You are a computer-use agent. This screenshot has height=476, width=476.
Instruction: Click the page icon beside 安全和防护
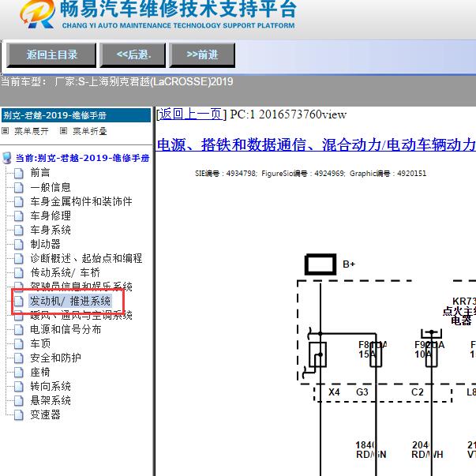[19, 358]
